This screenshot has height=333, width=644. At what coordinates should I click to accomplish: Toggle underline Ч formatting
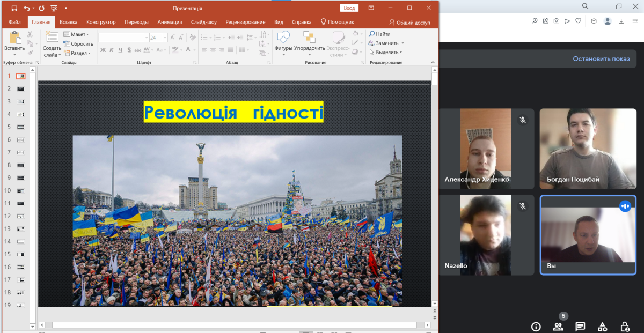[x=120, y=50]
